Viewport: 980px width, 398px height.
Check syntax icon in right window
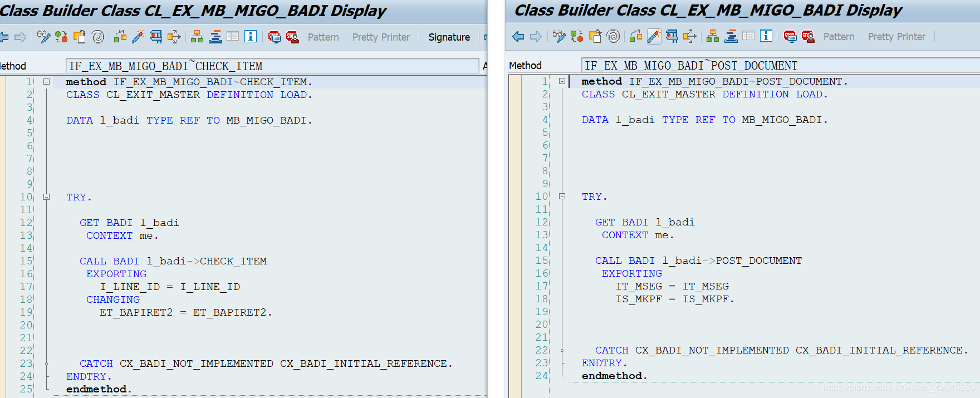(635, 37)
